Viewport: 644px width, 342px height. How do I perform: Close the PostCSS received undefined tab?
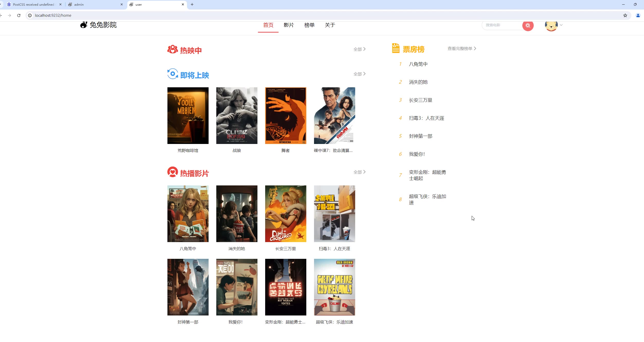click(60, 4)
